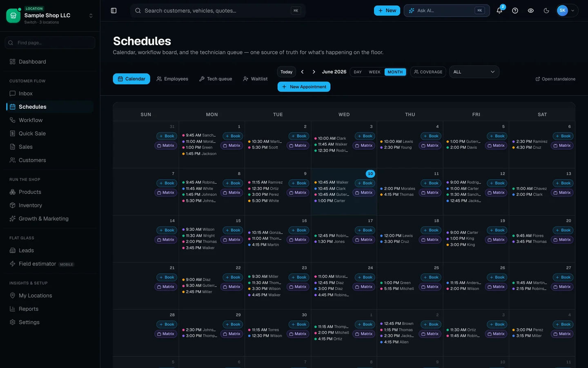This screenshot has height=368, width=588.
Task: Switch to the Employees tab
Action: 172,79
